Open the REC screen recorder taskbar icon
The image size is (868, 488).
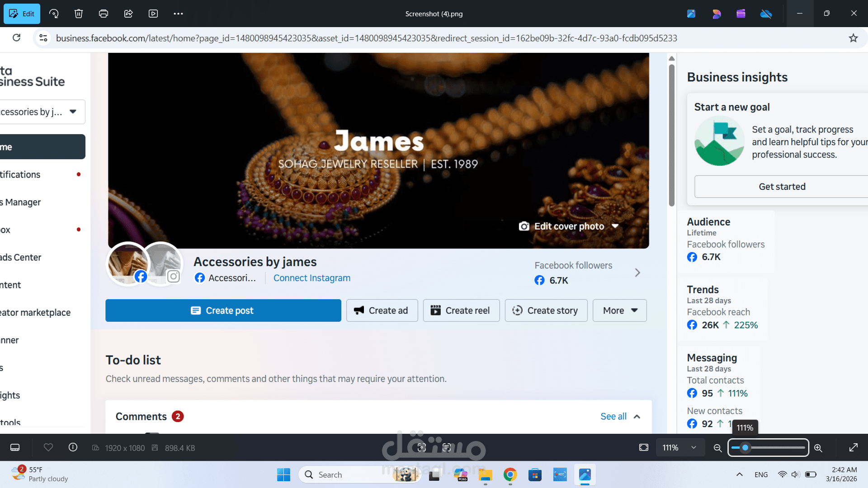click(x=560, y=474)
